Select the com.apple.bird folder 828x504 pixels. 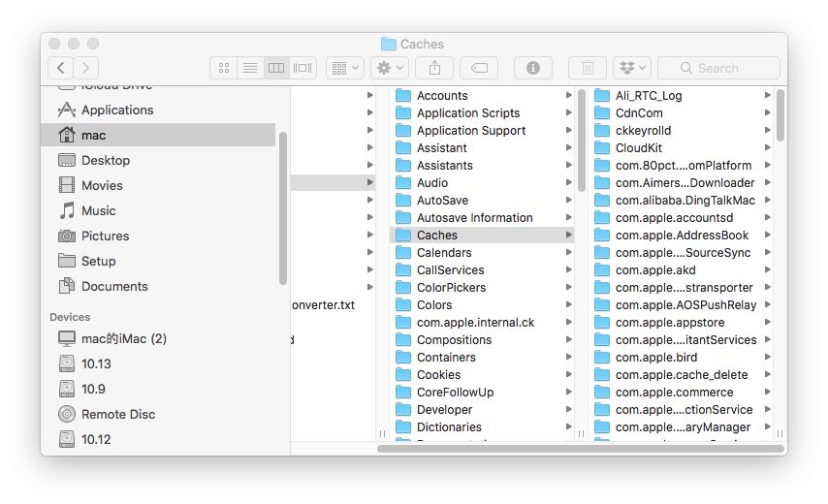681,358
